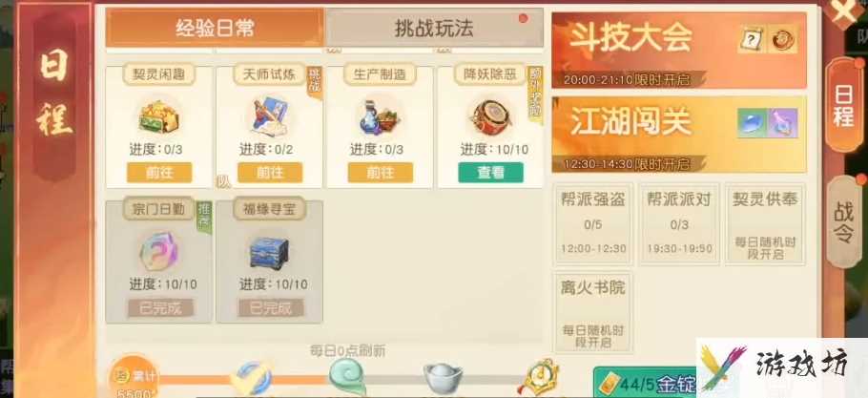868x398 pixels.
Task: Open the 江湖闯关 event banner
Action: pos(679,134)
